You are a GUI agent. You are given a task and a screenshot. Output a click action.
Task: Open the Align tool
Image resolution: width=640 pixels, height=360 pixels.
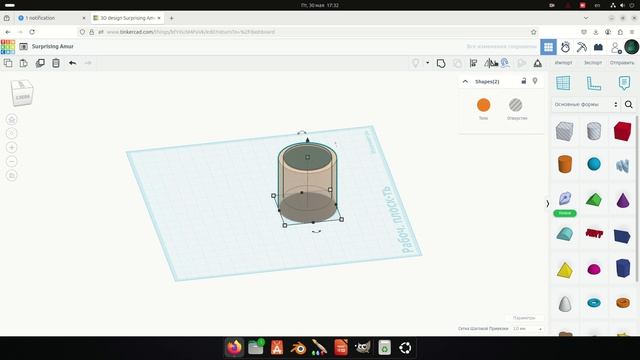click(x=473, y=63)
